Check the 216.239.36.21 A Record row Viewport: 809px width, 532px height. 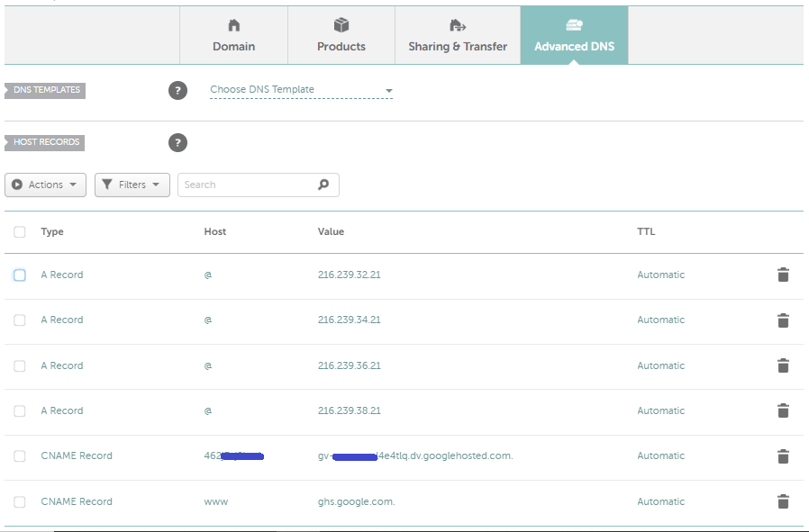[20, 366]
